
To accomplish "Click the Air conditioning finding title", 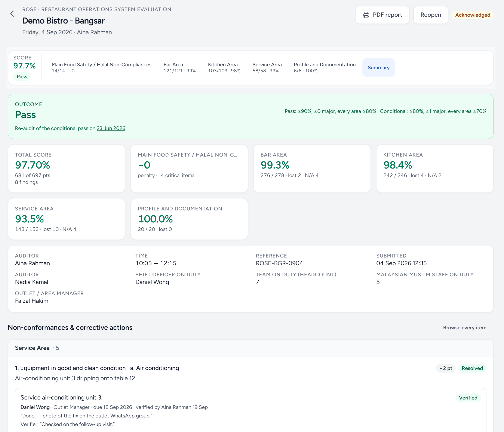I will pyautogui.click(x=97, y=368).
